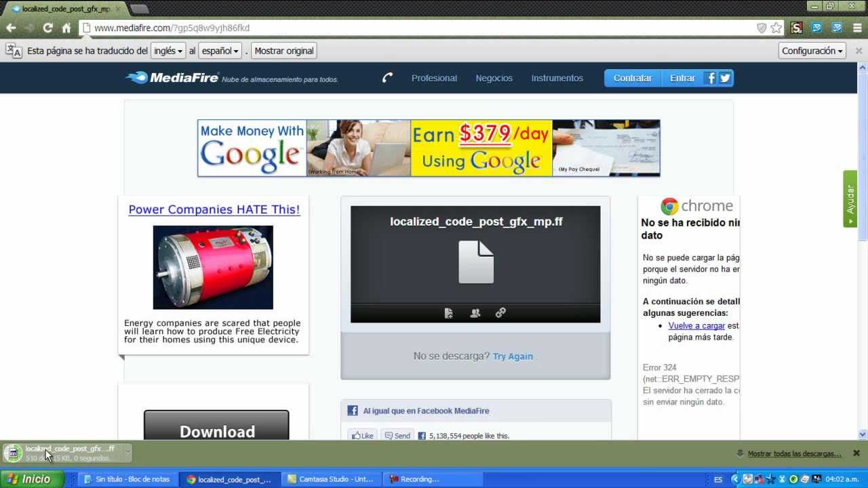Switch to Sin título Bloc de notas window
This screenshot has height=488, width=868.
point(127,479)
